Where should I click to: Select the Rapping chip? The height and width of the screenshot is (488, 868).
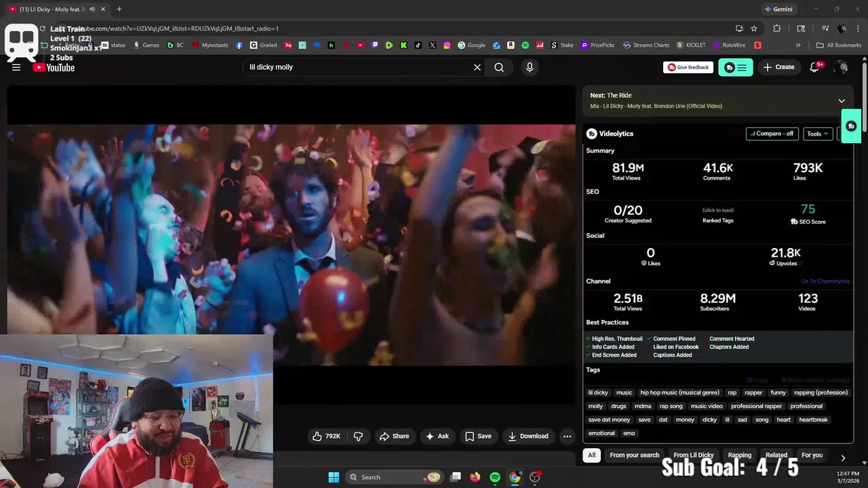[x=740, y=455]
